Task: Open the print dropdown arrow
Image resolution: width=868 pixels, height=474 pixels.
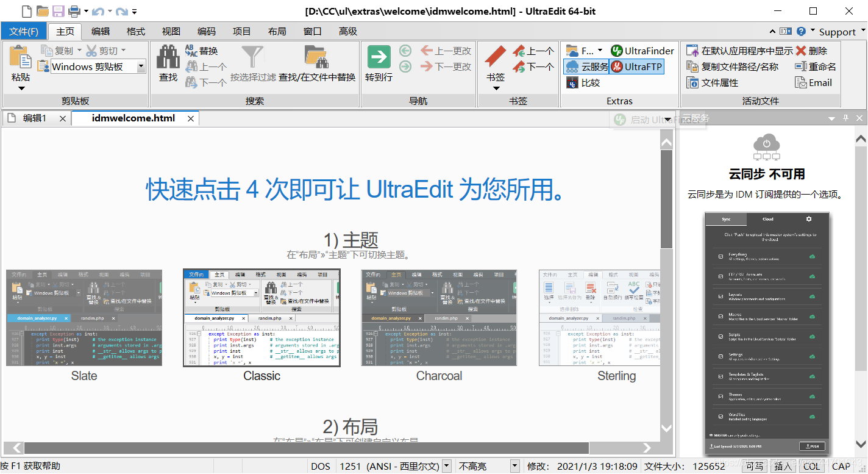Action: coord(86,11)
